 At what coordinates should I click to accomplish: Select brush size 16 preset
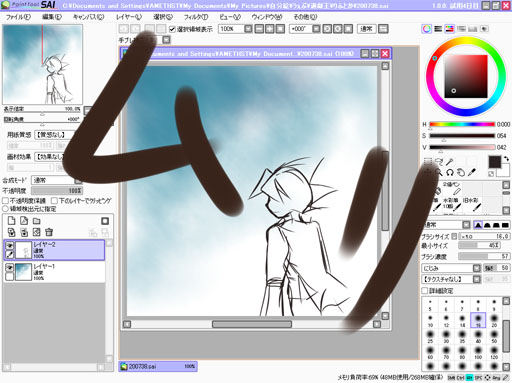[478, 320]
